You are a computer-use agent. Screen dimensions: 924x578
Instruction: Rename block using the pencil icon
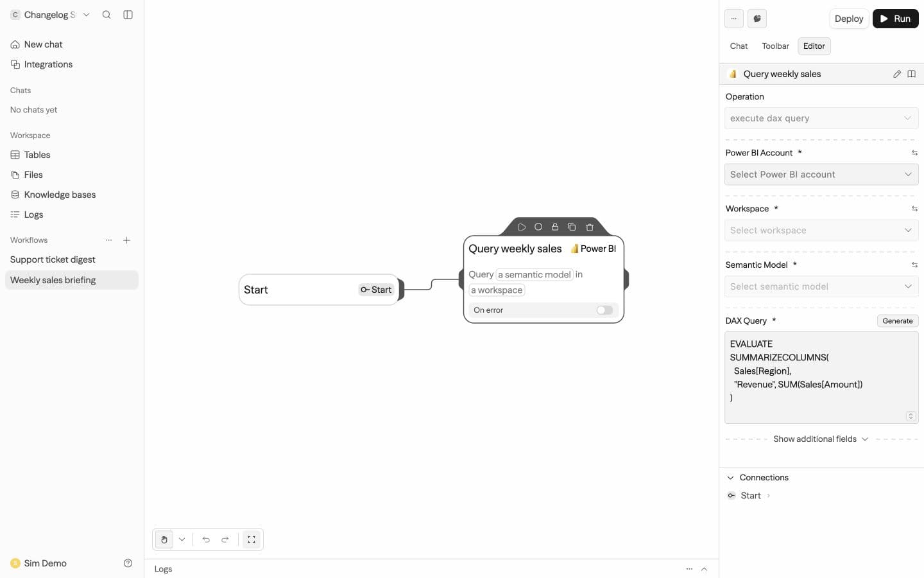897,74
